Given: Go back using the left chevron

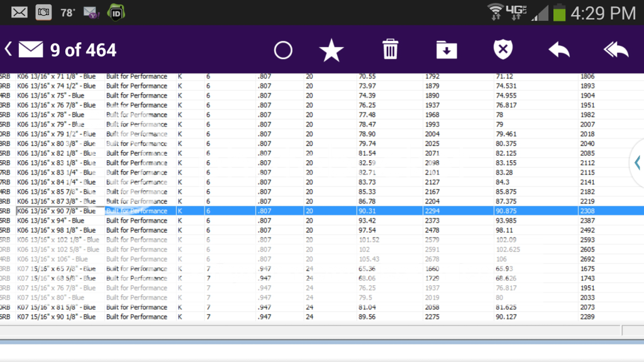Looking at the screenshot, I should (8, 49).
